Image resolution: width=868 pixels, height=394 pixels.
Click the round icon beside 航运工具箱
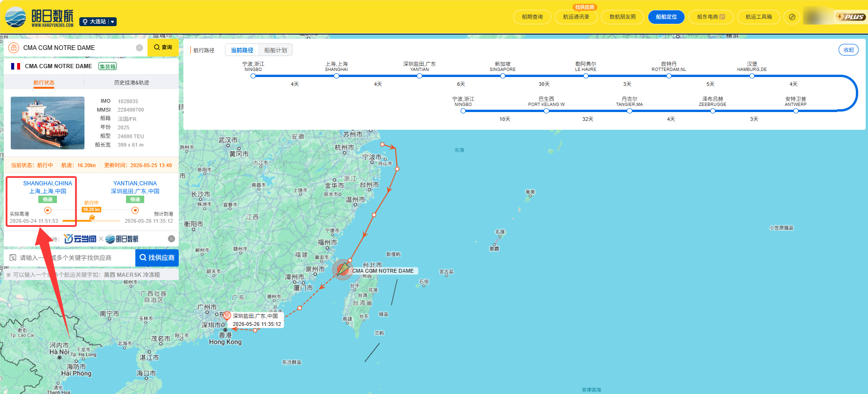point(792,17)
